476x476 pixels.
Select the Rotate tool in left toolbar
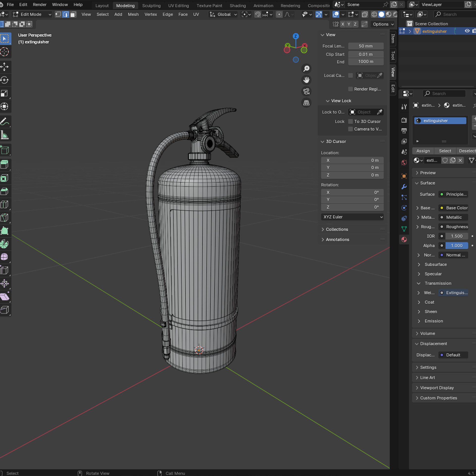(5, 80)
